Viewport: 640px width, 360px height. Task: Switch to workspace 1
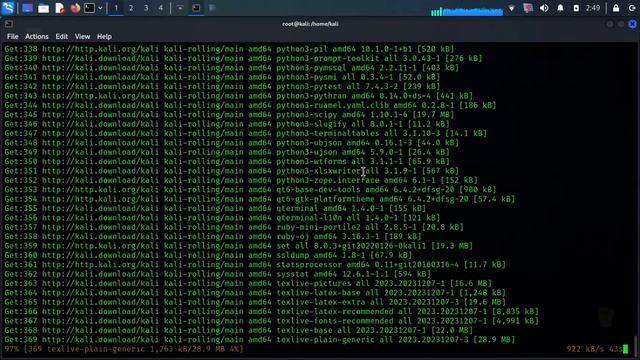116,8
